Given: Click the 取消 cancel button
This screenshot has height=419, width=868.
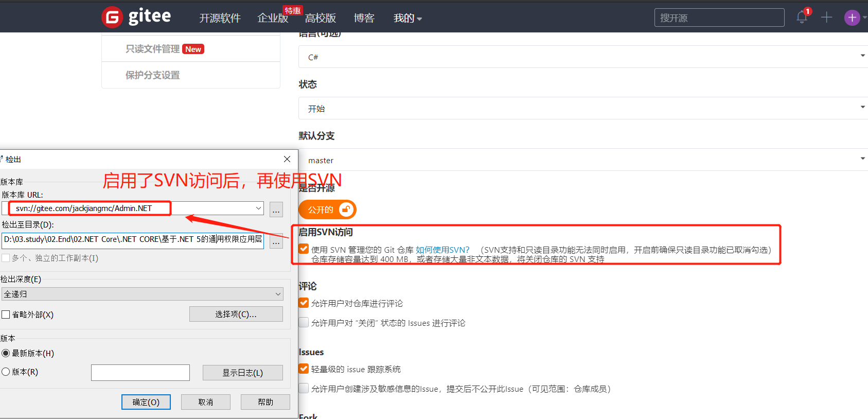Looking at the screenshot, I should pos(206,402).
